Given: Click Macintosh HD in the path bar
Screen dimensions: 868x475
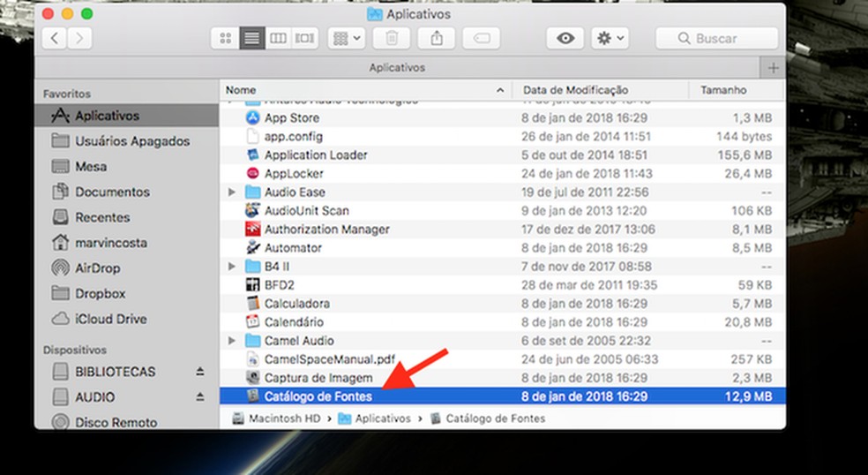Looking at the screenshot, I should point(277,418).
